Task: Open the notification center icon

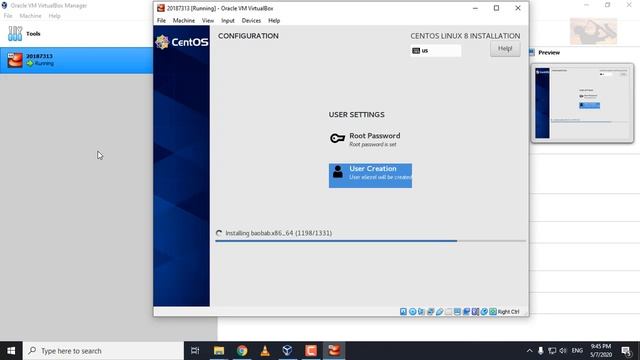Action: 626,351
